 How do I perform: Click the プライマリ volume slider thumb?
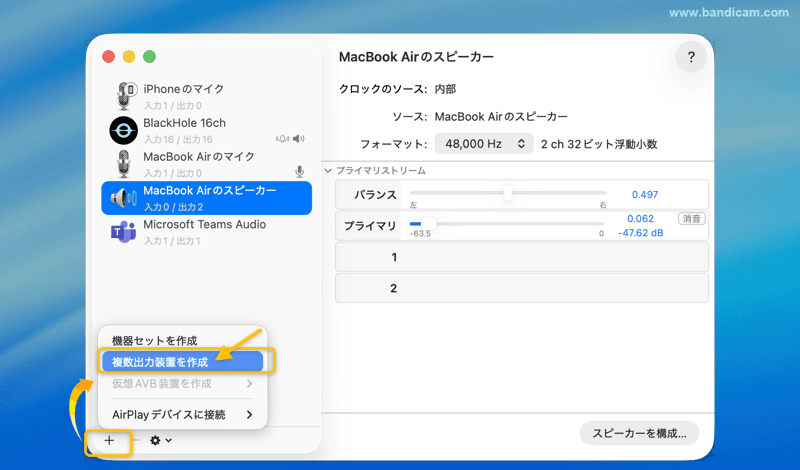[429, 224]
